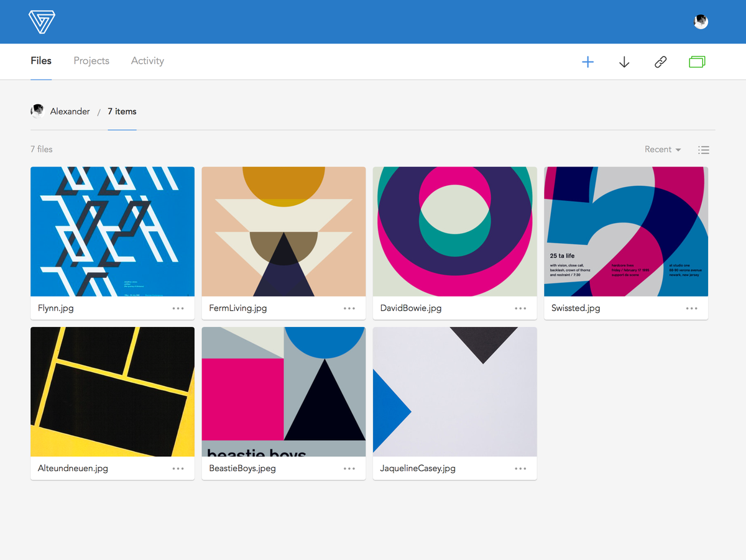Open the DavidBowie.jpg thumbnail

455,231
